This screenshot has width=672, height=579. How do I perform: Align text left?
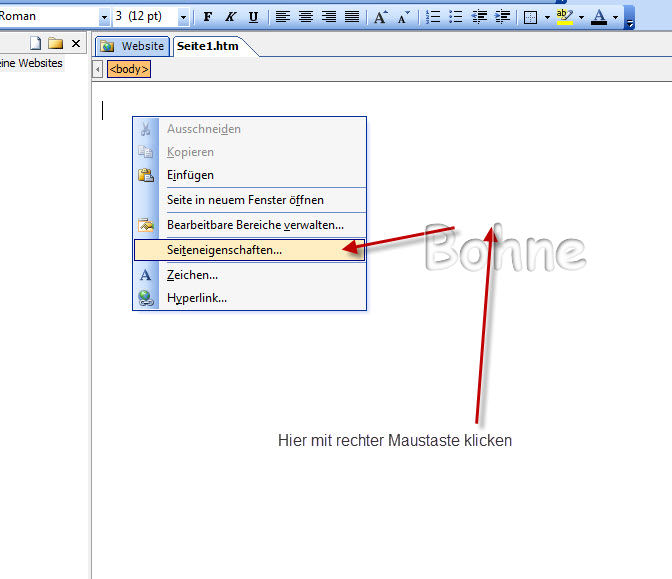(283, 17)
